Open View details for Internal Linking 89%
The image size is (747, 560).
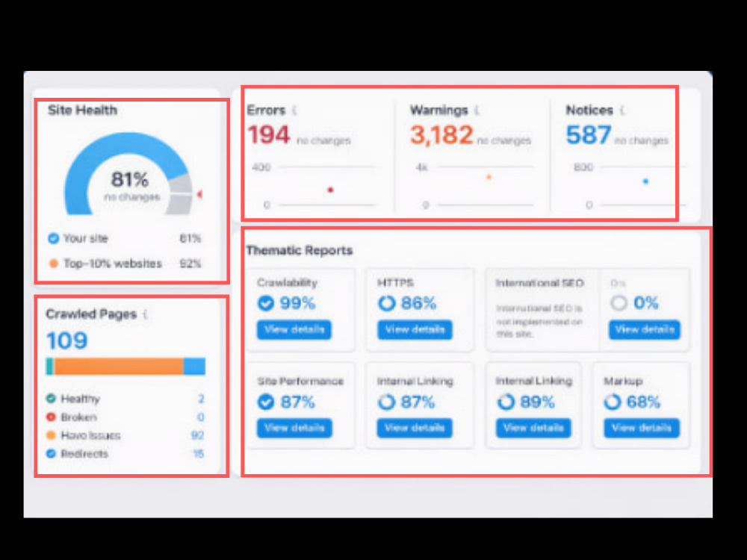[533, 428]
